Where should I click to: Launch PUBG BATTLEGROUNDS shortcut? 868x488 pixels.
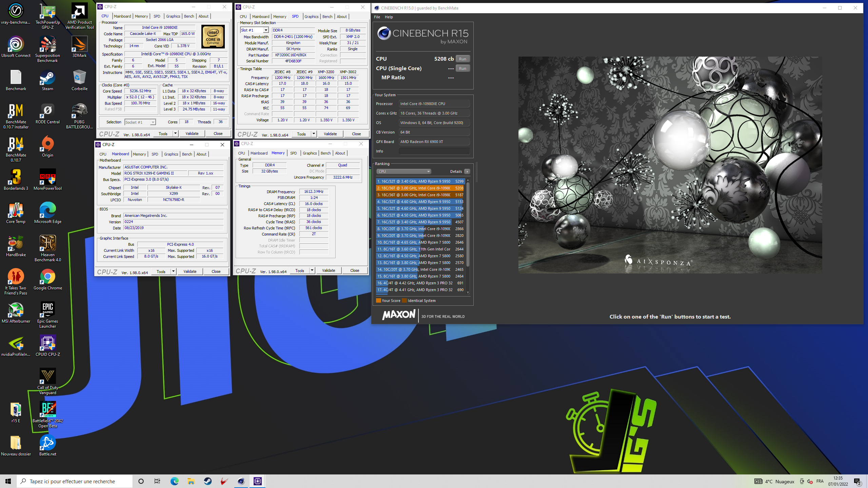(79, 116)
